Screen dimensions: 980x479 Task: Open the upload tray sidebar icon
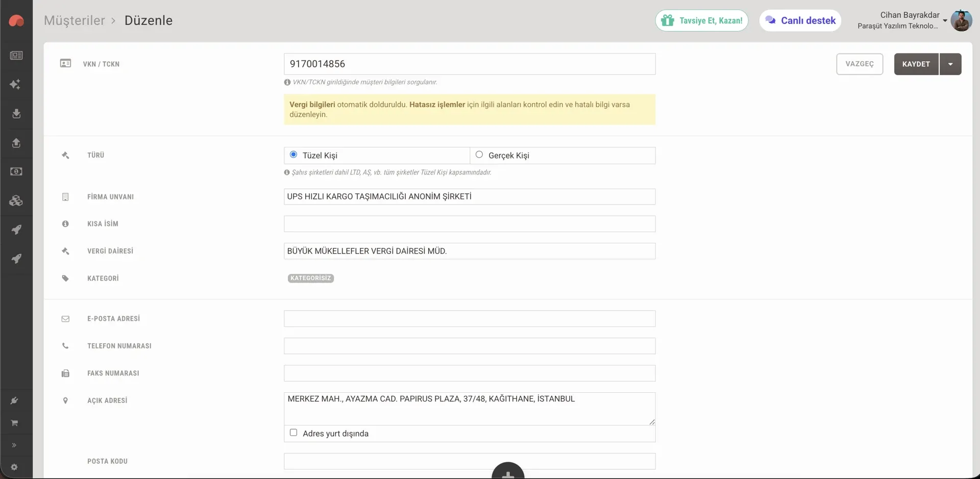point(16,143)
